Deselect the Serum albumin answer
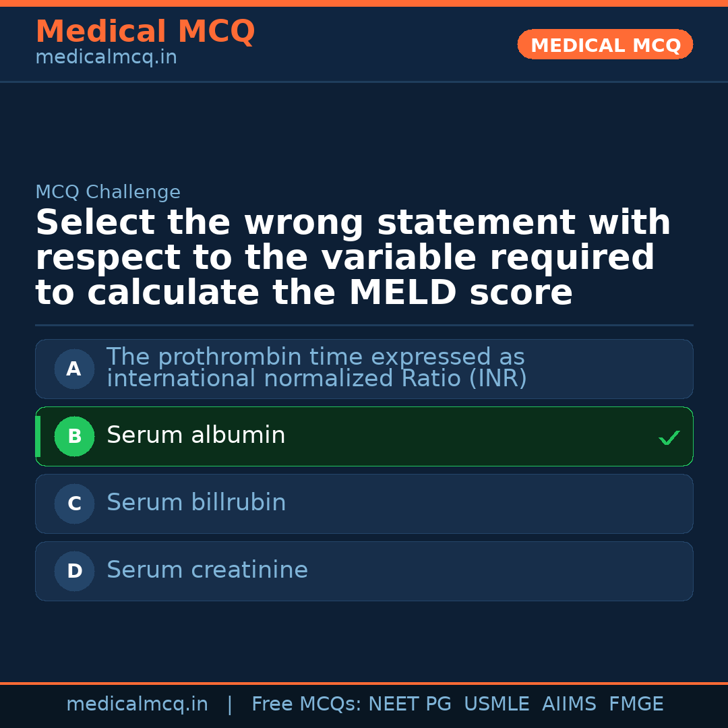Viewport: 728px width, 728px height. pyautogui.click(x=364, y=436)
